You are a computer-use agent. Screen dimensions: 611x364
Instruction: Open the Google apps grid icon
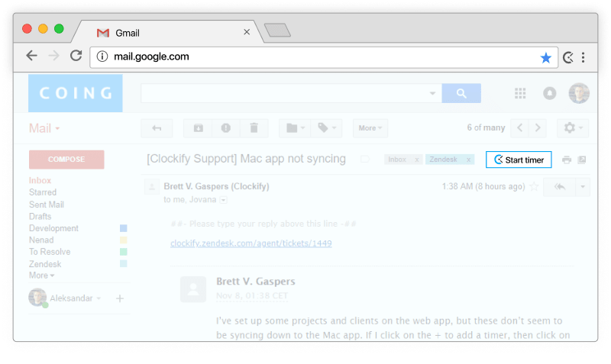pyautogui.click(x=520, y=93)
